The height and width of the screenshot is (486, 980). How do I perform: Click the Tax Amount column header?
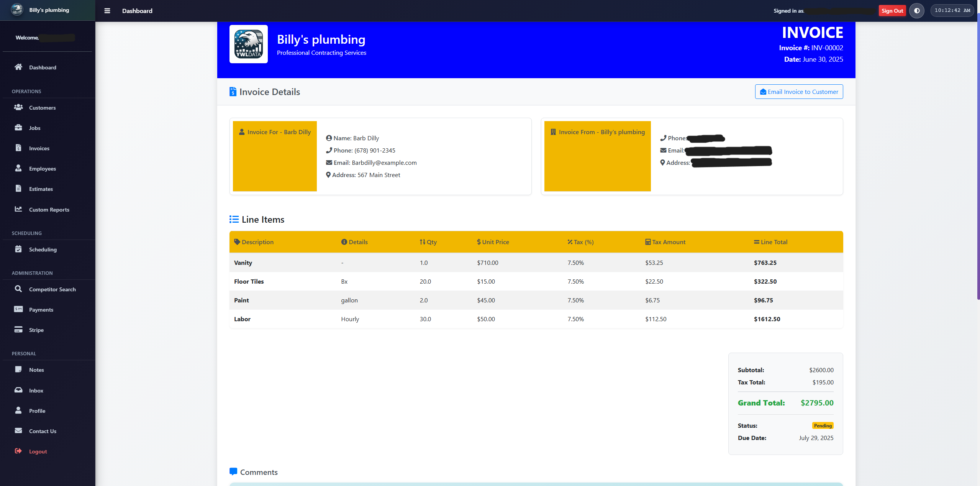[x=665, y=242]
